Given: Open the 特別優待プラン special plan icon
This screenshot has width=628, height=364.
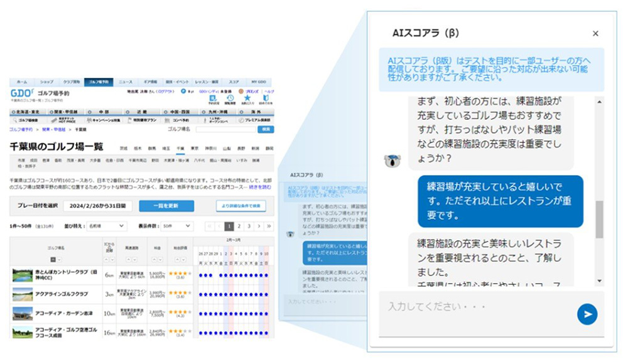Looking at the screenshot, I should point(142,120).
